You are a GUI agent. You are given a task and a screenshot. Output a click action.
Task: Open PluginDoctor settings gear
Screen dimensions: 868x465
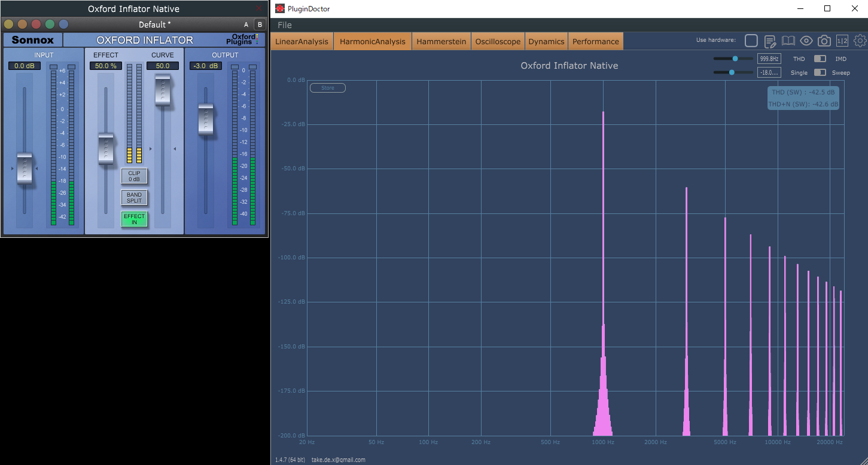click(860, 41)
